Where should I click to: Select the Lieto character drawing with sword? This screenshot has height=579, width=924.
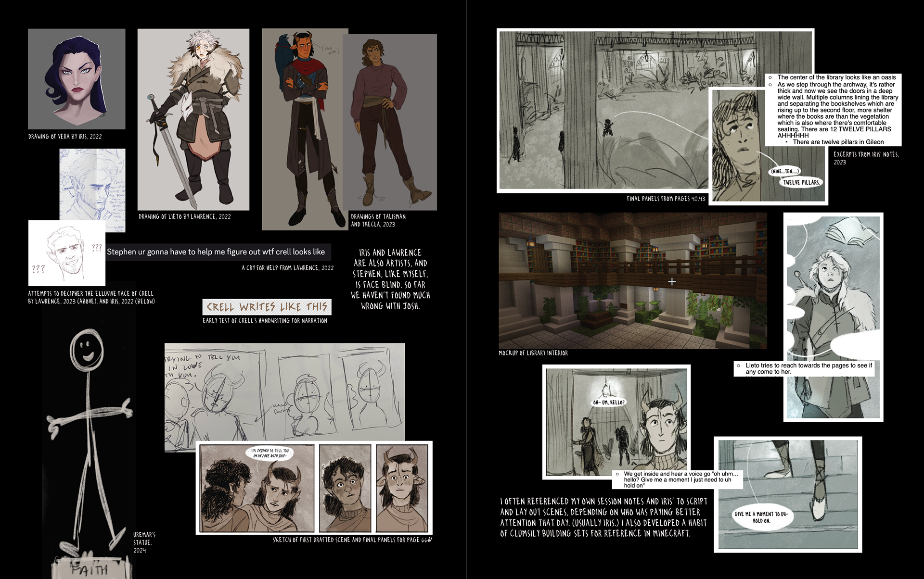(193, 119)
